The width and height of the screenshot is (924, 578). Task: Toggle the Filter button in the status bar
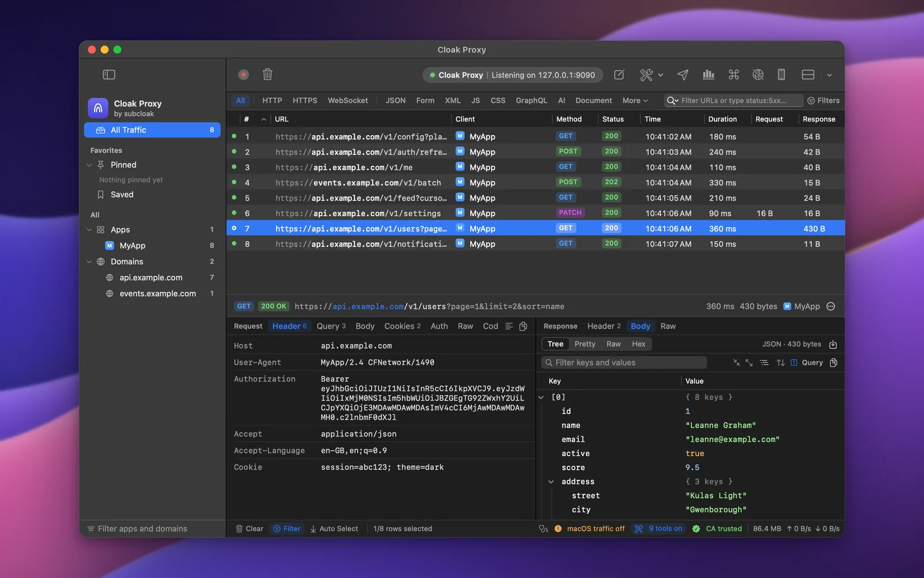pos(287,529)
